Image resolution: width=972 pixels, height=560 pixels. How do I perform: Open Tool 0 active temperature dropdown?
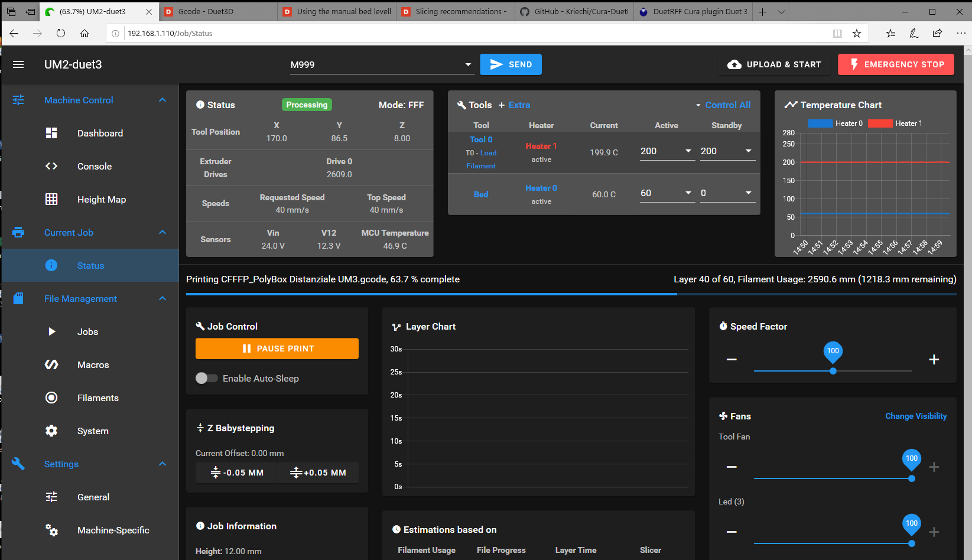(688, 151)
